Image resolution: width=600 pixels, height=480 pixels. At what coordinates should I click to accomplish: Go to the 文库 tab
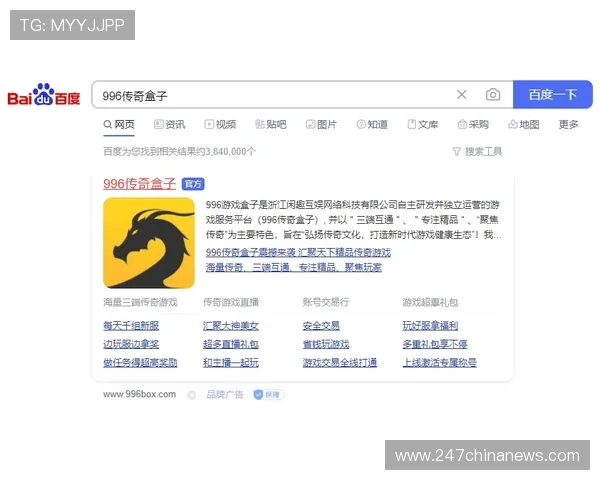423,124
